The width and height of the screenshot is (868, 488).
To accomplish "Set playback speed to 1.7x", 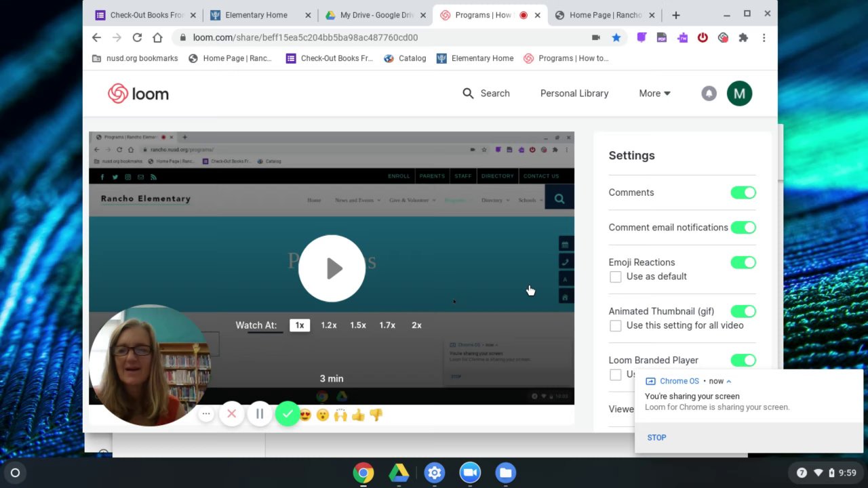I will tap(387, 325).
